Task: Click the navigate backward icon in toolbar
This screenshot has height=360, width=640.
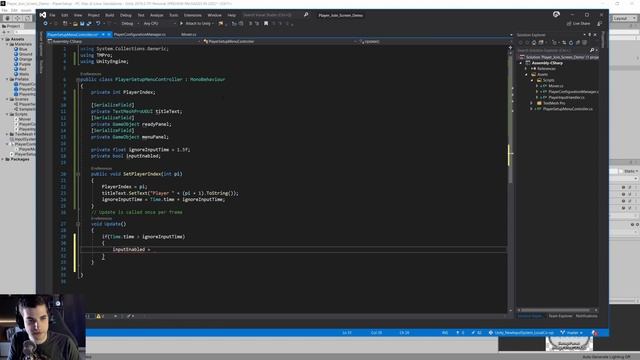Action: 45,24
